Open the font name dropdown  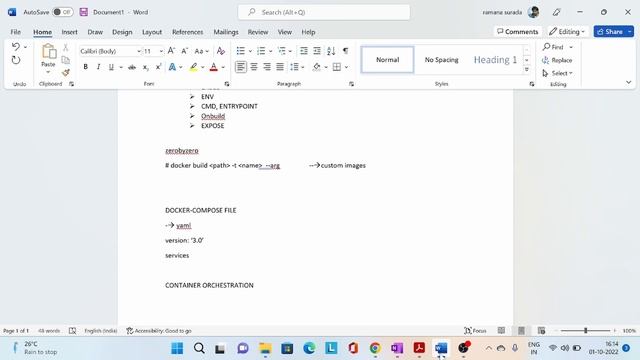pyautogui.click(x=139, y=51)
